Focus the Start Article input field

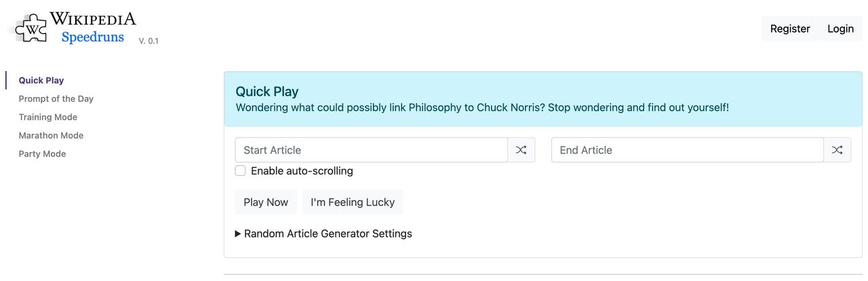pyautogui.click(x=371, y=150)
